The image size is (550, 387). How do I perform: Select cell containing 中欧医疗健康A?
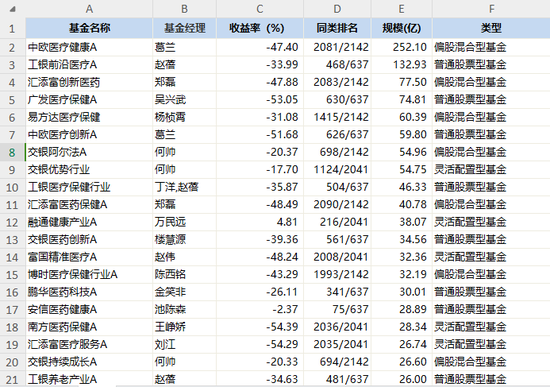(x=89, y=47)
